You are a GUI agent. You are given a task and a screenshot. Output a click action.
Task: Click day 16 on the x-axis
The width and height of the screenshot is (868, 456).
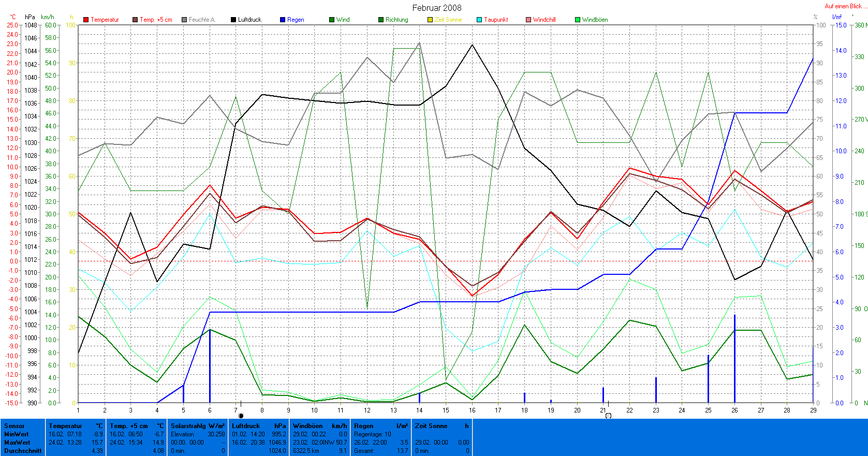tap(472, 410)
